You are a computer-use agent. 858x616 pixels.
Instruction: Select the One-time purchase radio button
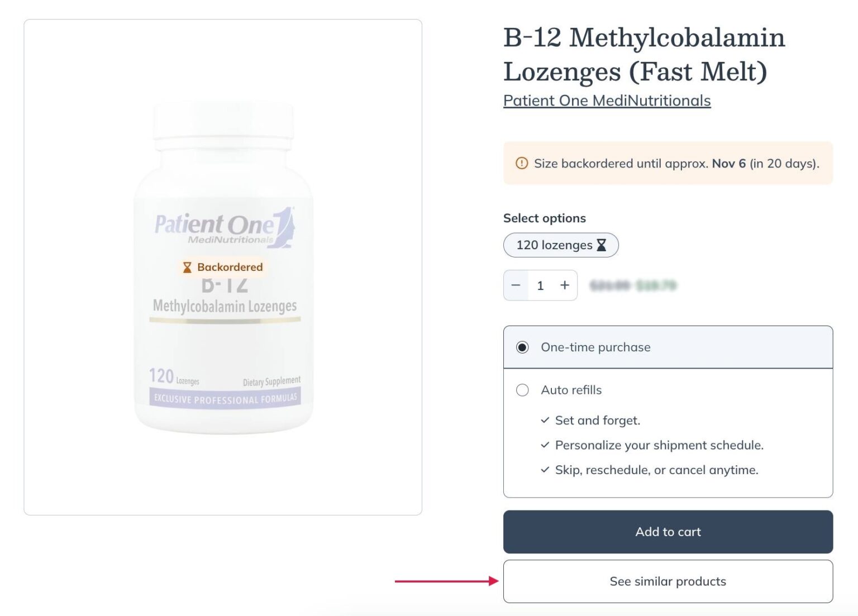522,347
